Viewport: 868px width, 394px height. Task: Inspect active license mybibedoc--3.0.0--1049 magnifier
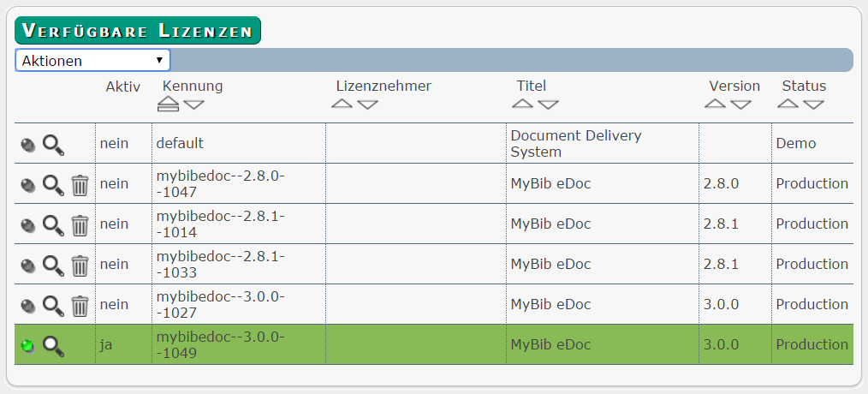54,346
